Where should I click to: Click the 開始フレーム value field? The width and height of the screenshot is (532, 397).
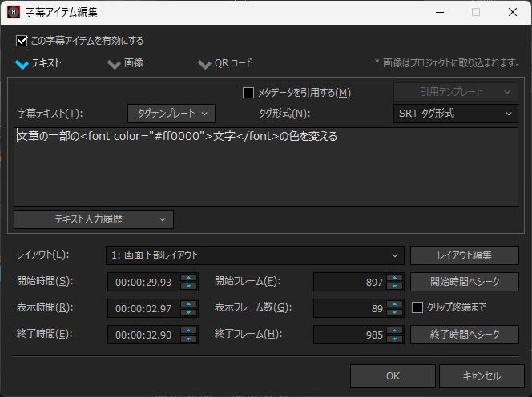coord(350,282)
